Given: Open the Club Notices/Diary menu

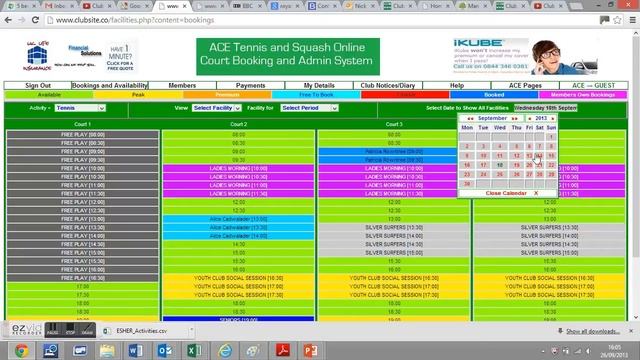Looking at the screenshot, I should click(388, 85).
